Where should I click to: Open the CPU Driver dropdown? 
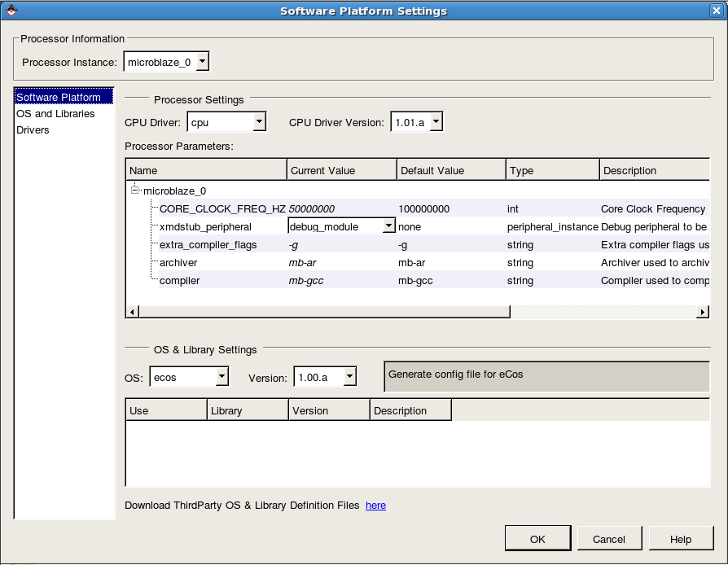259,122
